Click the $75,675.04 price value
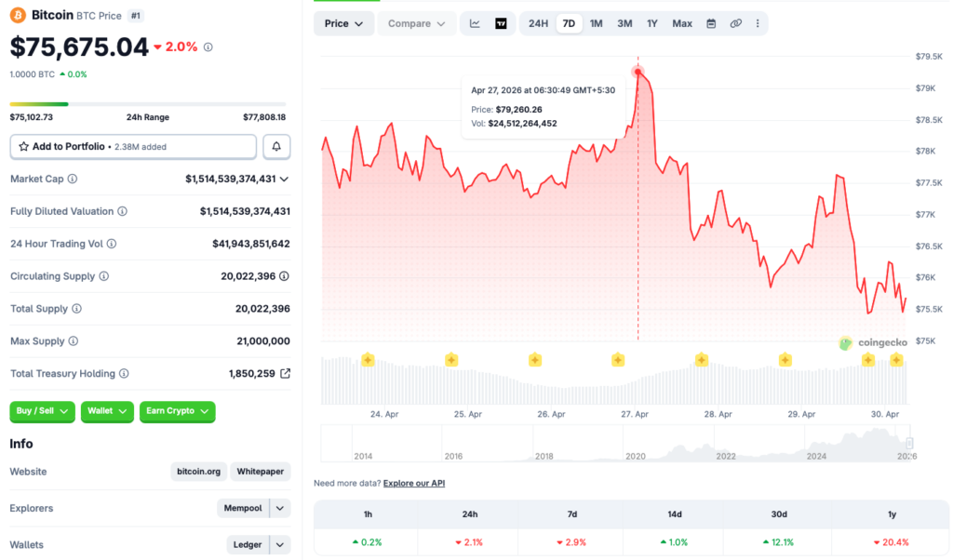 tap(79, 47)
